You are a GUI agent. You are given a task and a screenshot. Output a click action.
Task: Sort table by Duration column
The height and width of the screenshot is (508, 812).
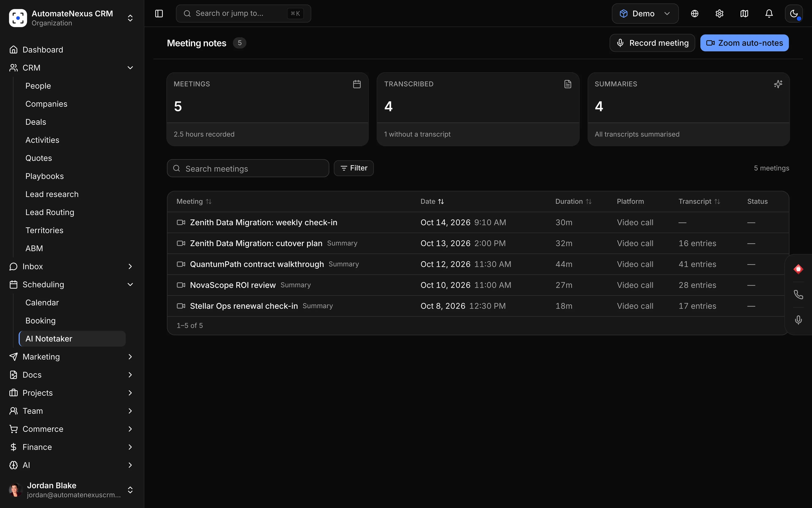pos(573,201)
